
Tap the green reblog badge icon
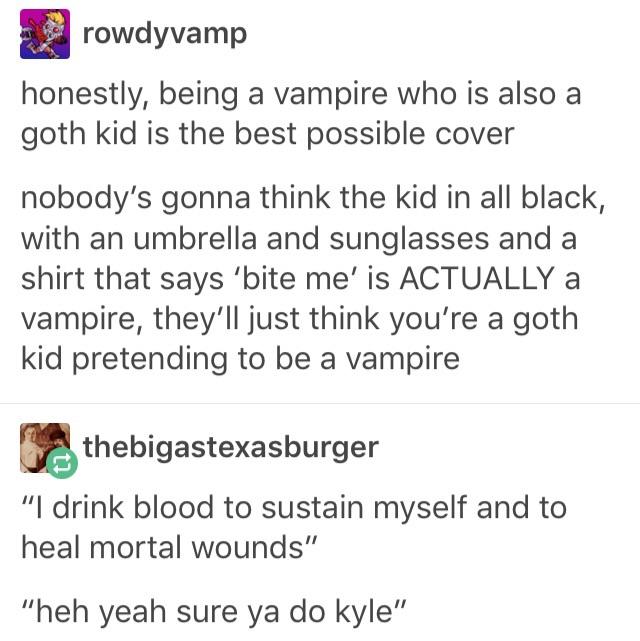pos(62,463)
